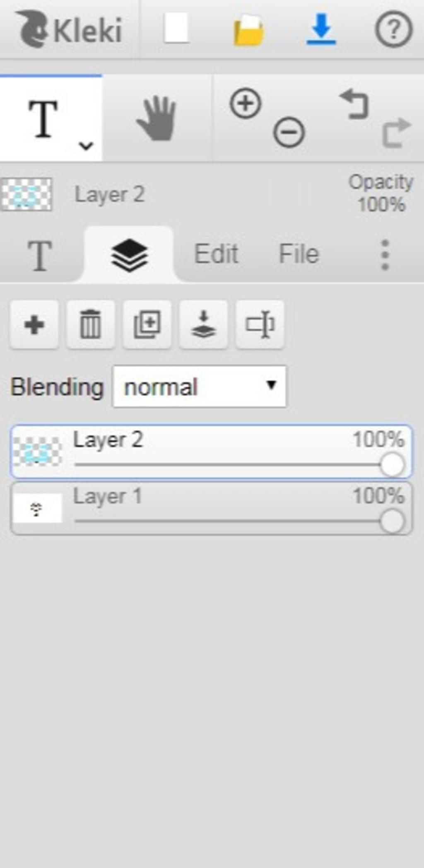Click the Kleki logo
Image resolution: width=424 pixels, height=868 pixels.
tap(69, 29)
